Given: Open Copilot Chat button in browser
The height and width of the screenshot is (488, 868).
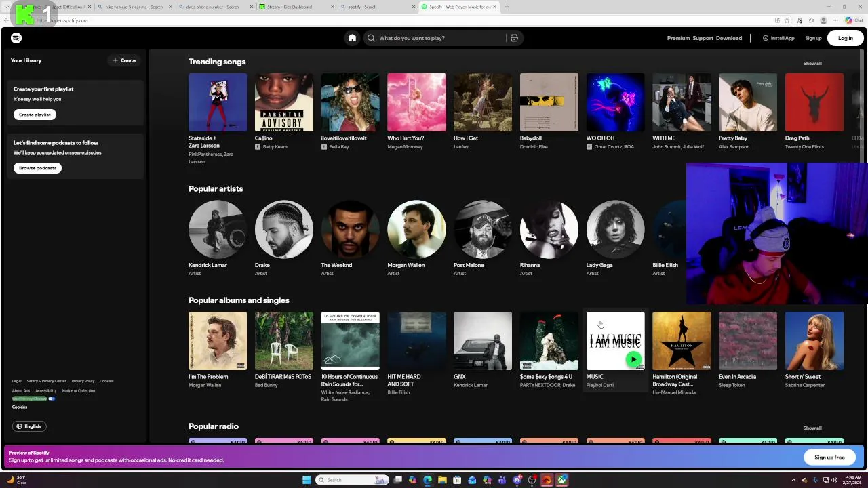Looking at the screenshot, I should tap(854, 20).
